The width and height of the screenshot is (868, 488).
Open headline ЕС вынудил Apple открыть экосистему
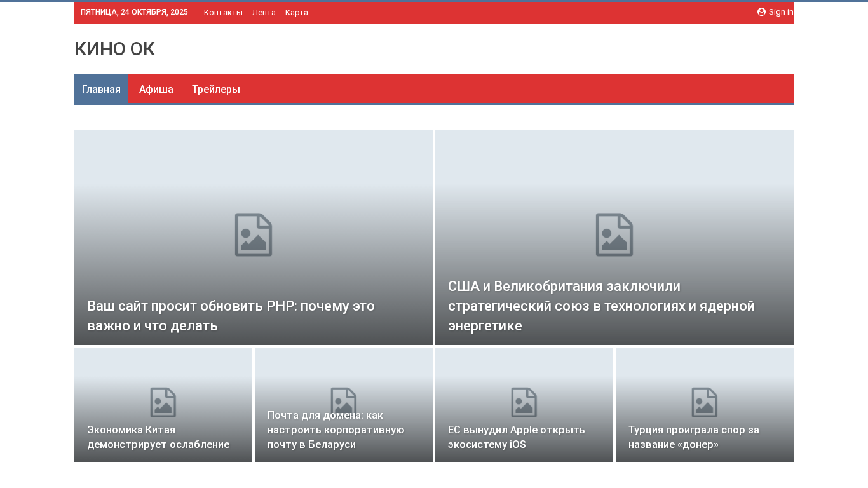point(516,437)
